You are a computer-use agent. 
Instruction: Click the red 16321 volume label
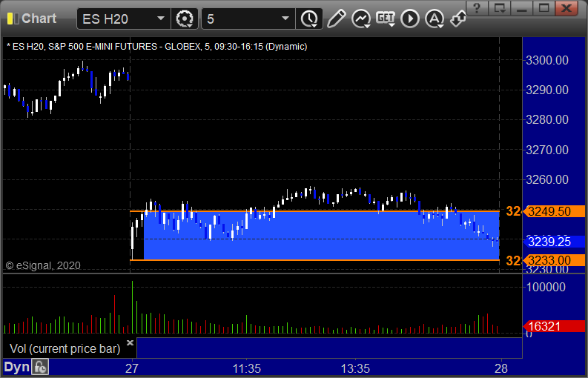pyautogui.click(x=553, y=326)
